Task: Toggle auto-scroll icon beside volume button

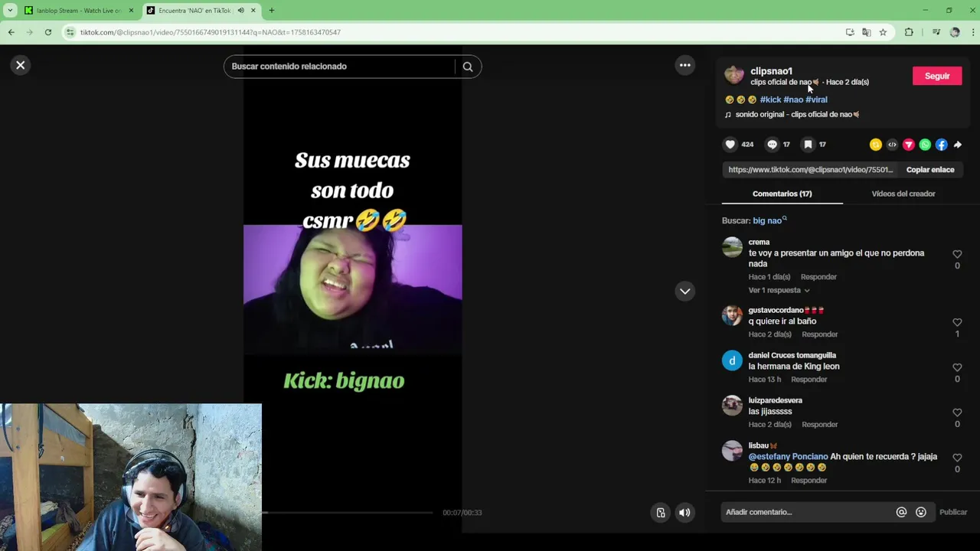Action: (661, 513)
